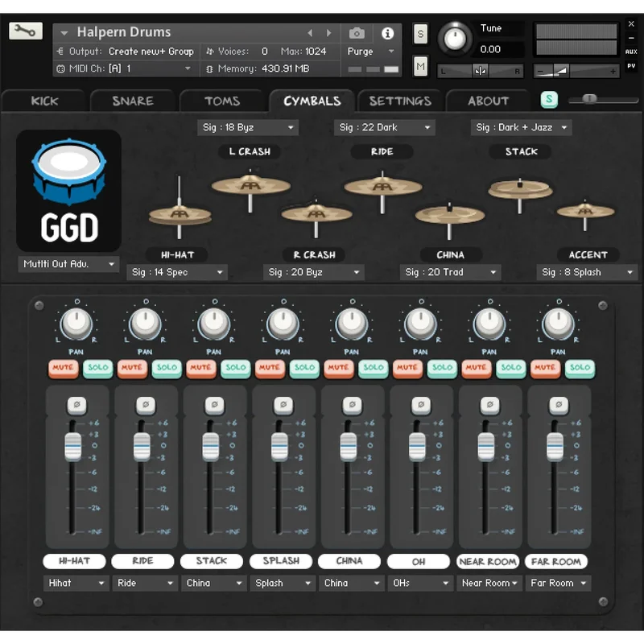Solo the Near Room channel
Image resolution: width=644 pixels, height=644 pixels.
coord(511,368)
